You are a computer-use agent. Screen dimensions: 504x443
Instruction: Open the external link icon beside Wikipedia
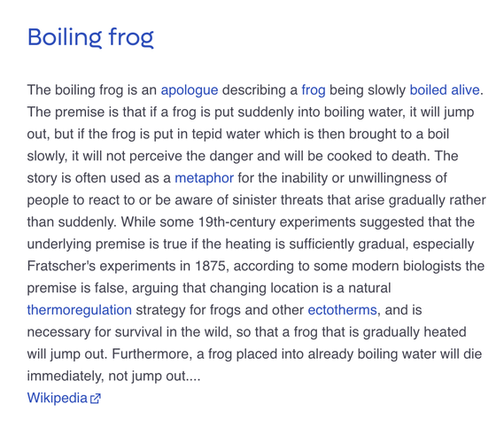[96, 399]
